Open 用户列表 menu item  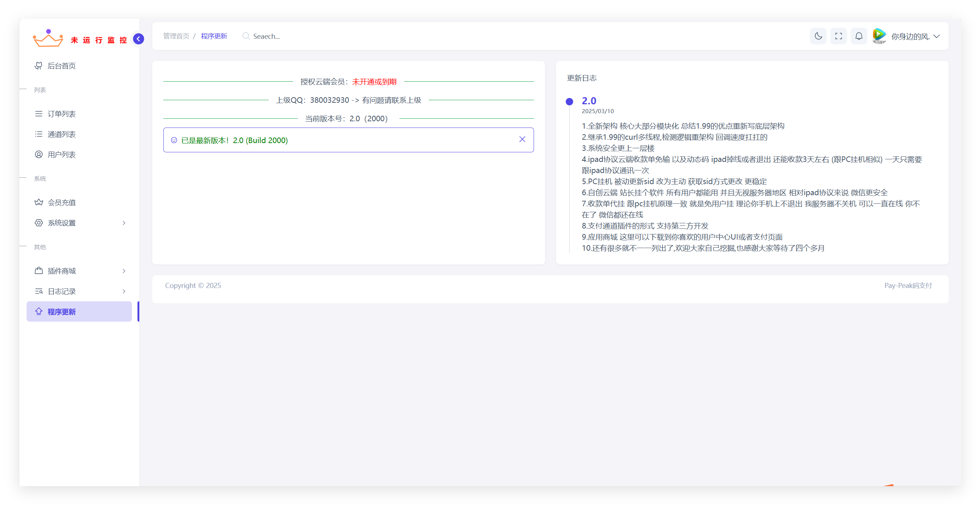pyautogui.click(x=79, y=154)
